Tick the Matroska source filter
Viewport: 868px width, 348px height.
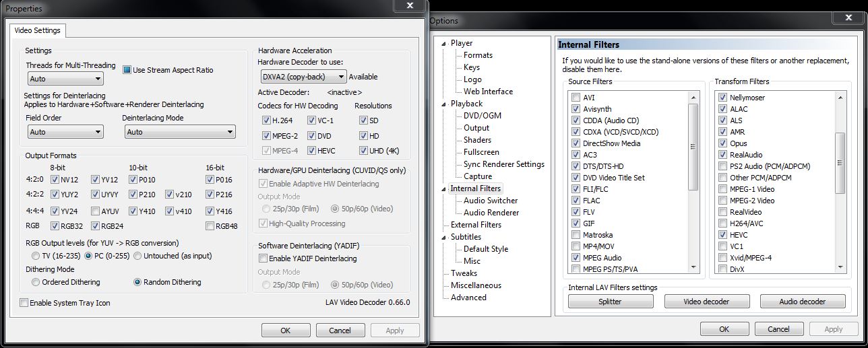click(576, 235)
